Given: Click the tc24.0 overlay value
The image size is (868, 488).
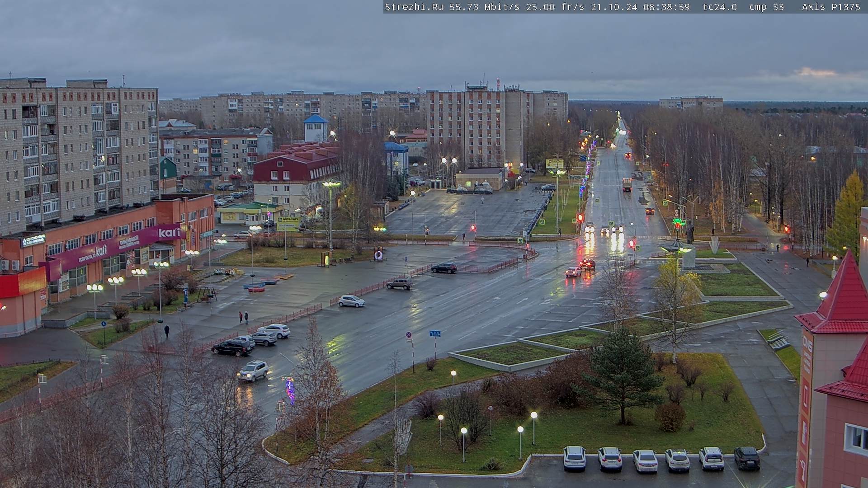Looking at the screenshot, I should (x=720, y=7).
